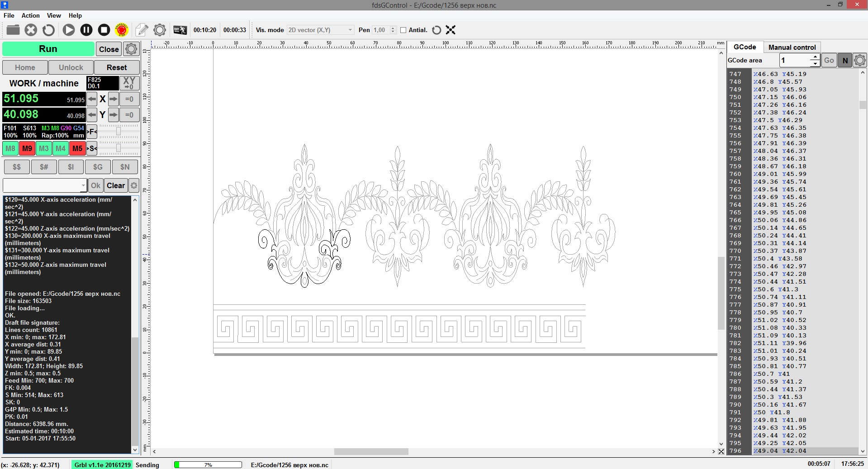Open the File menu
The height and width of the screenshot is (469, 868).
click(9, 15)
